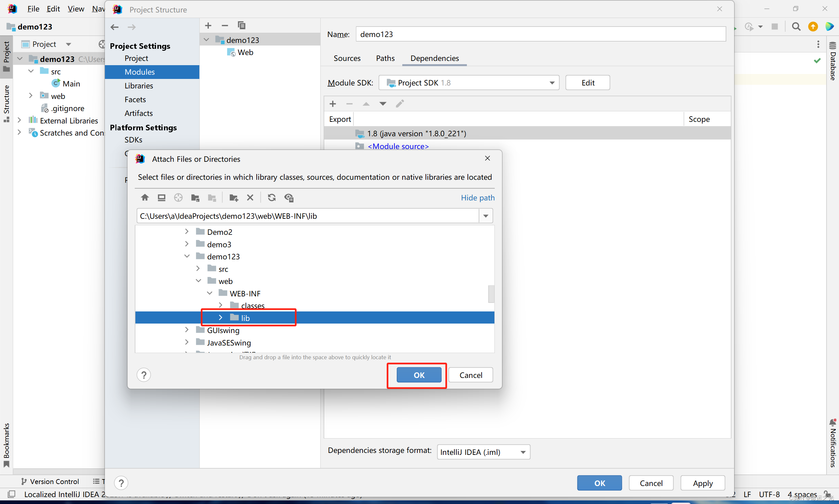Click the navigate forward arrow icon
This screenshot has height=504, width=839.
tap(132, 26)
